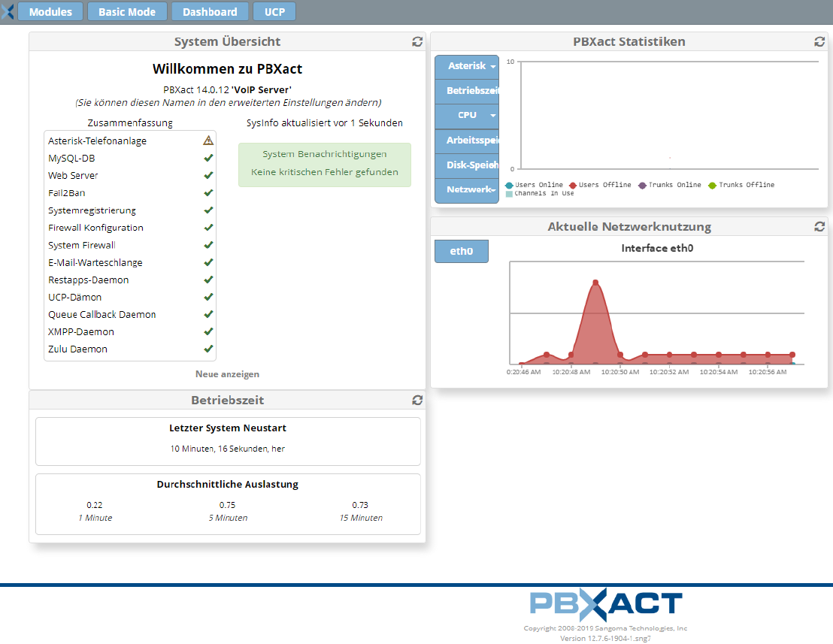This screenshot has height=644, width=833.
Task: Click the System Benachrichtigungen notification box
Action: tap(324, 164)
